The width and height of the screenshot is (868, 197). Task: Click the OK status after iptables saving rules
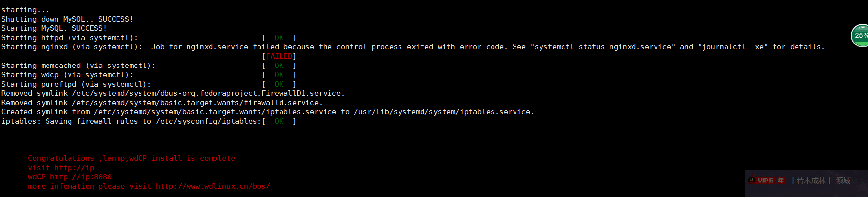click(x=279, y=121)
